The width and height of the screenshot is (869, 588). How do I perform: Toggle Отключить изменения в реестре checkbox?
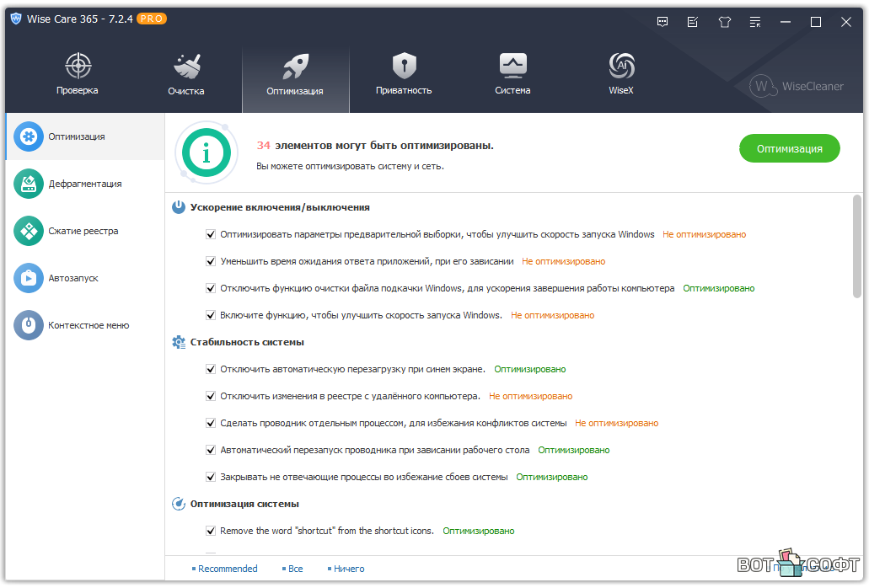point(211,396)
